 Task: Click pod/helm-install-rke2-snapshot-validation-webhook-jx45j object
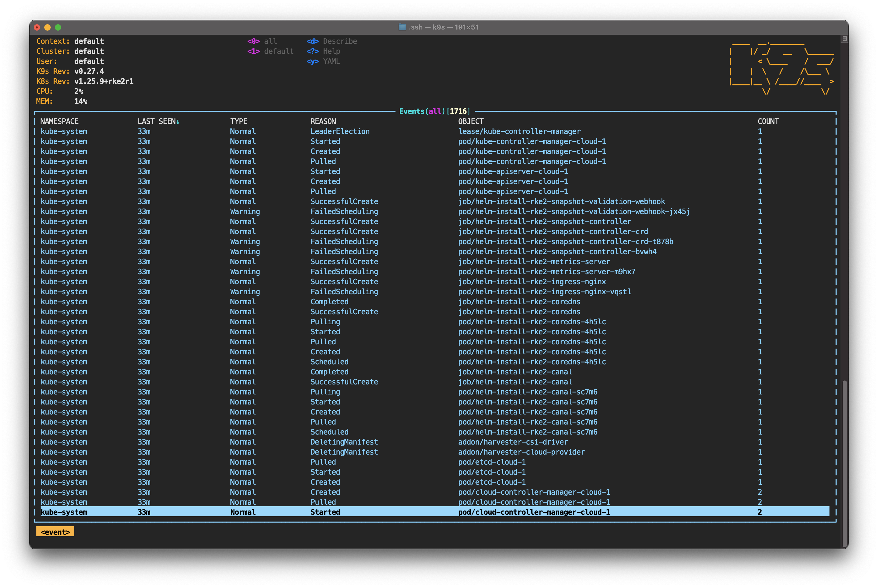point(573,211)
